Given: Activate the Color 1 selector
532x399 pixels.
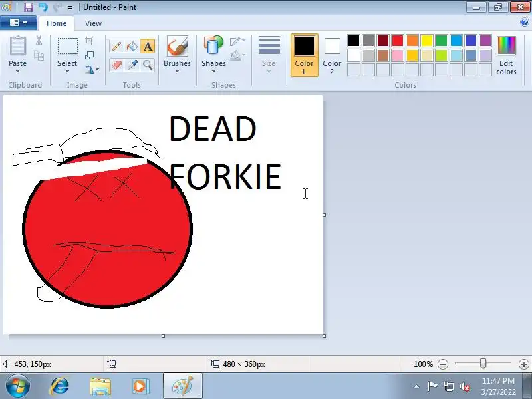Looking at the screenshot, I should 305,55.
